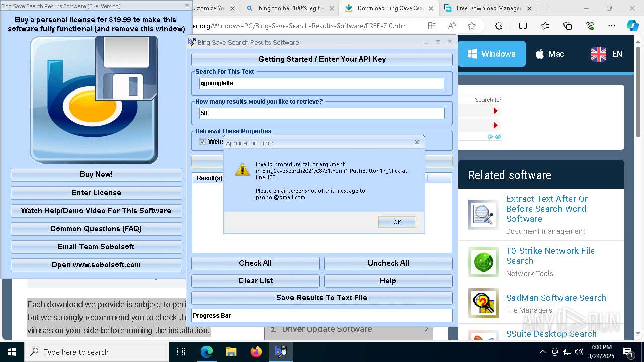
Task: Click the warning icon in the error dialog
Action: pos(243,169)
